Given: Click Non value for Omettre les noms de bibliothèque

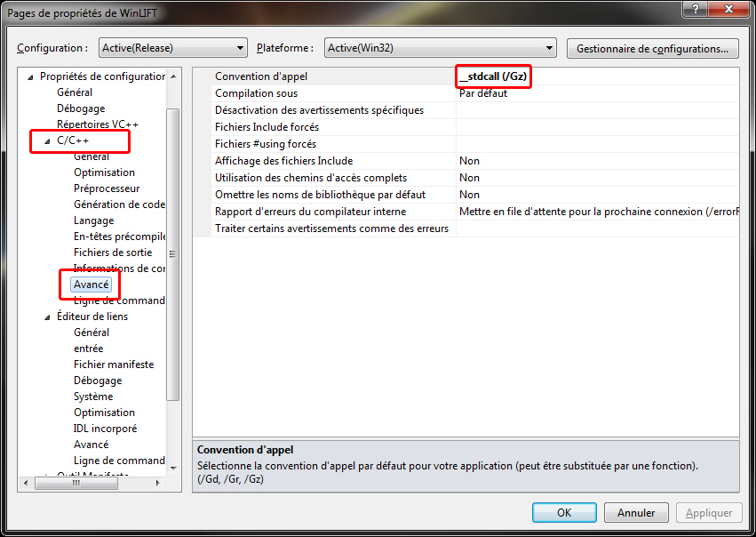Looking at the screenshot, I should tap(469, 195).
